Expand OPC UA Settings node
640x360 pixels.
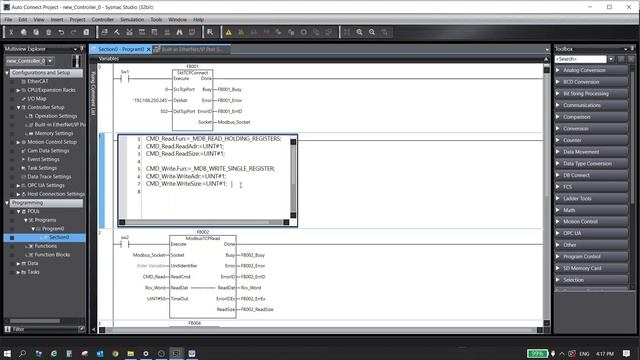click(x=18, y=185)
